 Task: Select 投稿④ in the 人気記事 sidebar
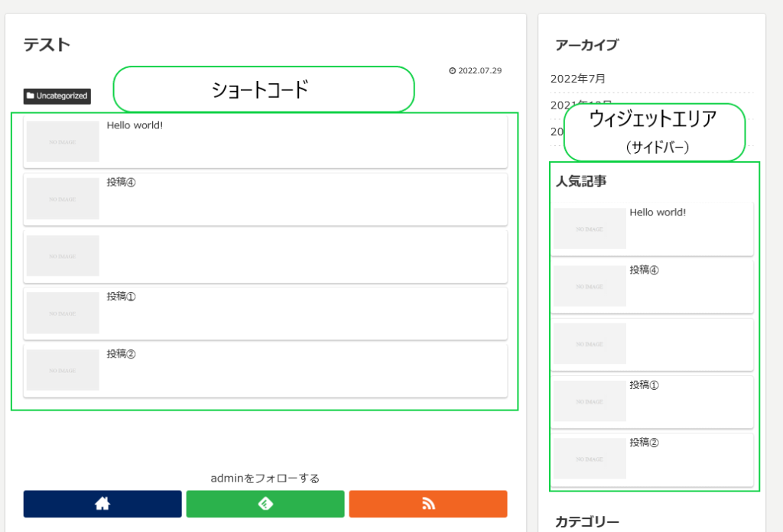(644, 270)
